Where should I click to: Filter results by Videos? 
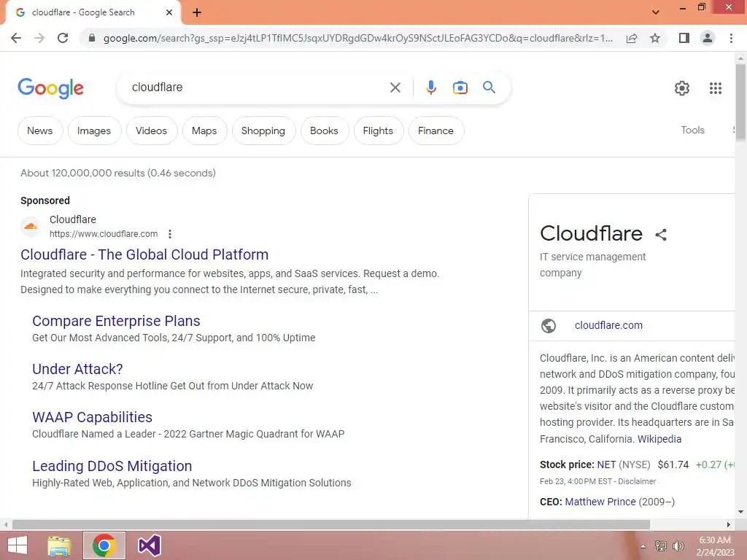click(152, 131)
